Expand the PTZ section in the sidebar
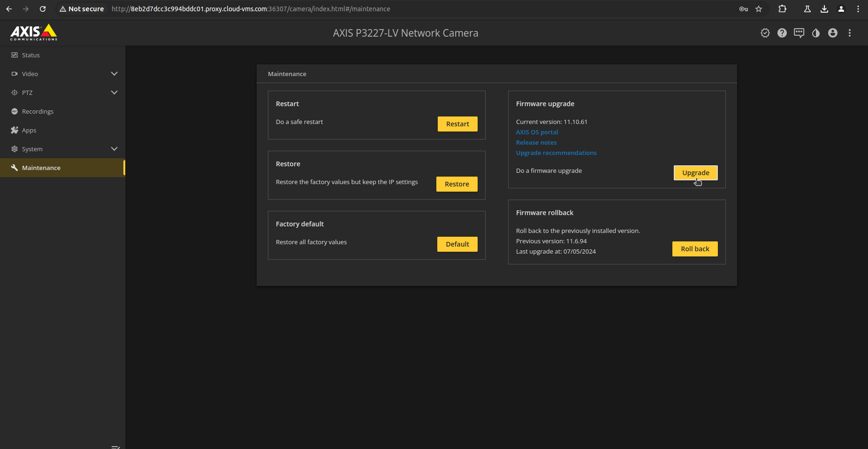 click(x=114, y=93)
